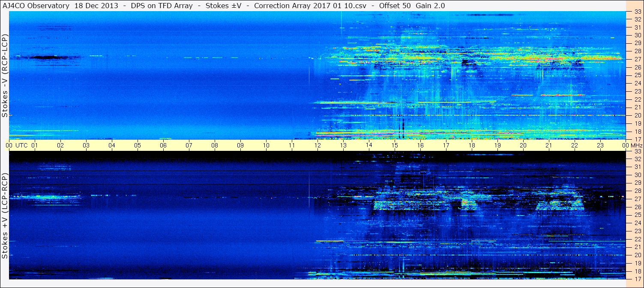The width and height of the screenshot is (644, 288).
Task: Select hour 05 on the UTC time axis
Action: click(x=138, y=145)
